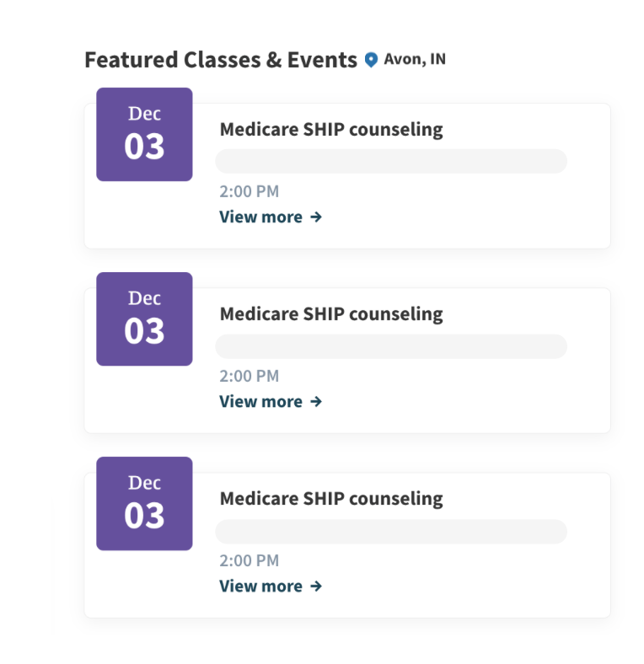Open the first Medicare SHIP counseling title
The image size is (644, 664).
330,130
